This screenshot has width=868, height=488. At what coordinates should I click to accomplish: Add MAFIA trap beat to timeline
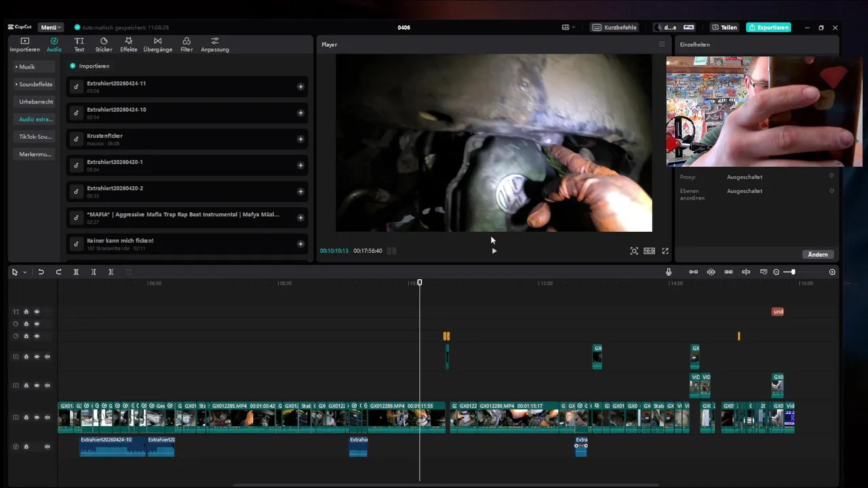(x=300, y=218)
